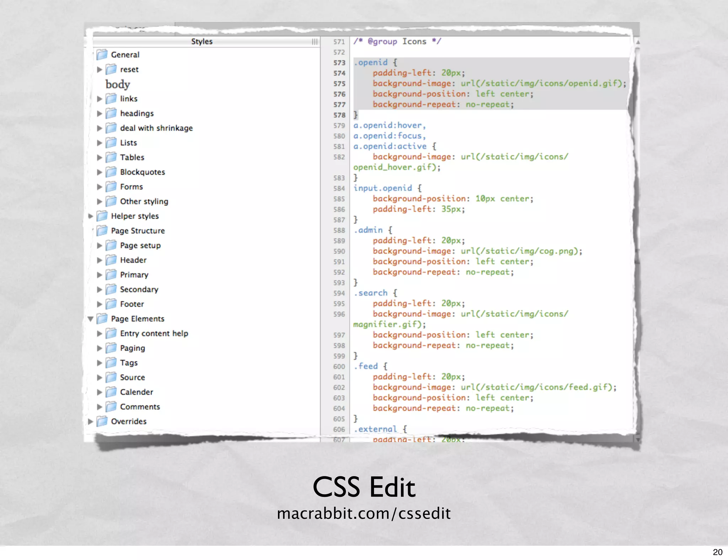This screenshot has height=560, width=728.
Task: Click the Styles panel resize handle
Action: (315, 42)
